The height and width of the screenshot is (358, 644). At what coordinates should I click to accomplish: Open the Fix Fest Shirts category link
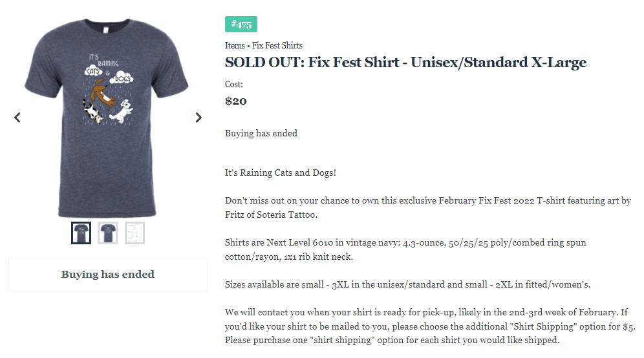coord(277,46)
